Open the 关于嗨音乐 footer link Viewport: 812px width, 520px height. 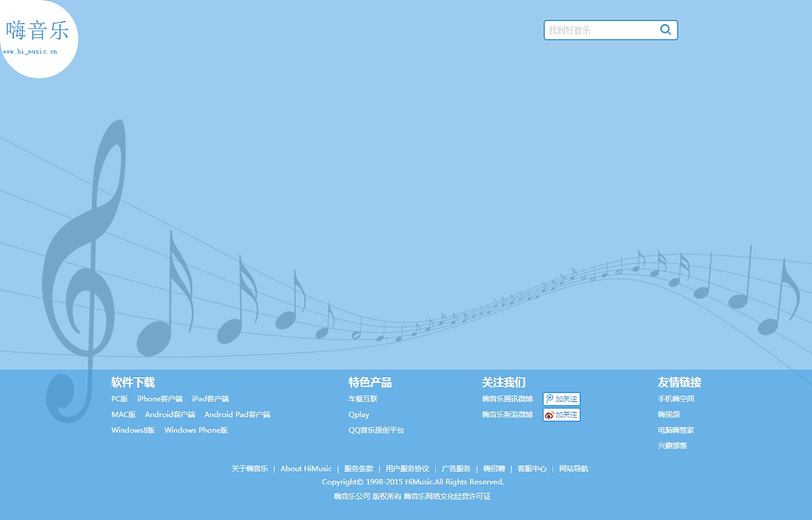[250, 469]
